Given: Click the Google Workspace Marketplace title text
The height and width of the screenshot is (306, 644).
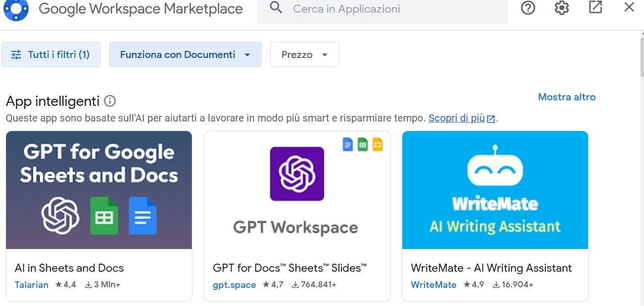Looking at the screenshot, I should tap(140, 9).
